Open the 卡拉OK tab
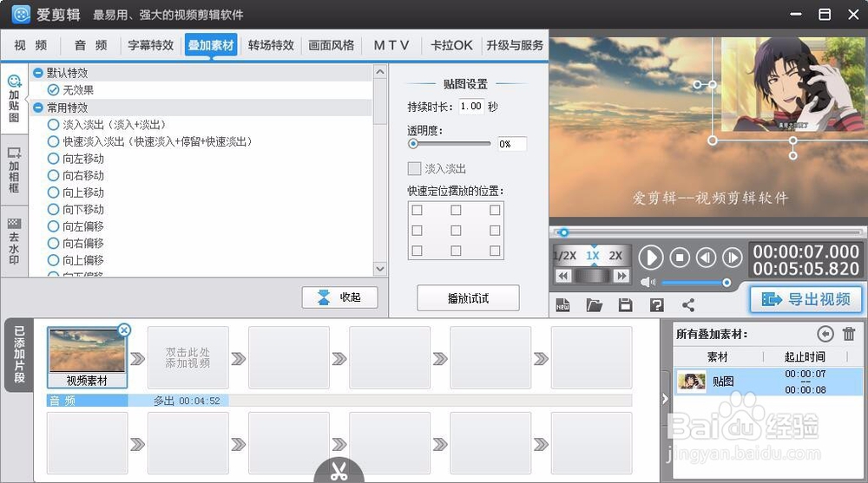Image resolution: width=868 pixels, height=483 pixels. point(451,45)
